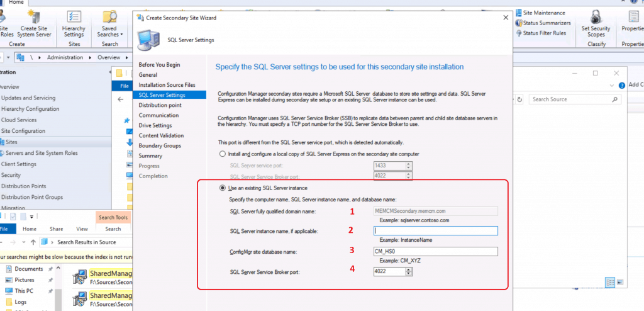Open File menu in rear Explorer window
The image size is (644, 311).
[124, 86]
